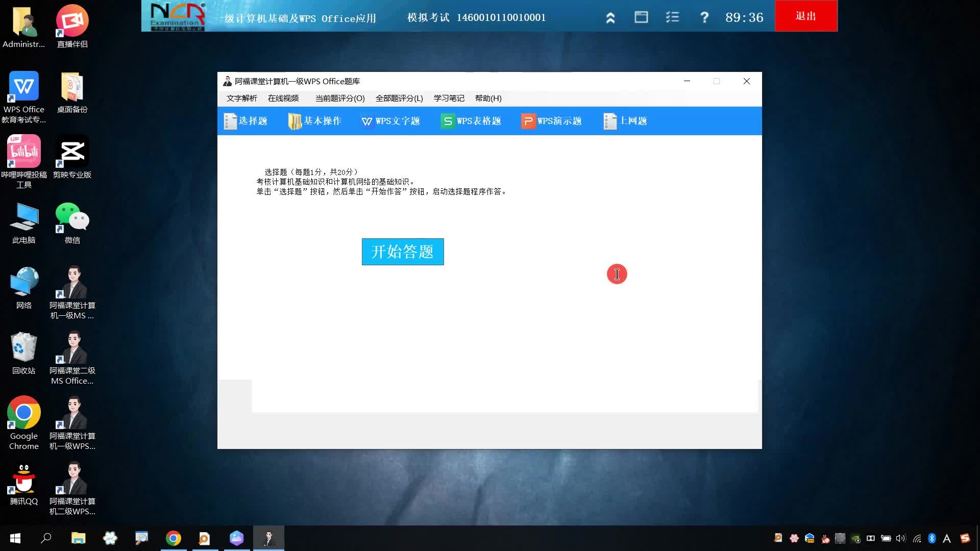Image resolution: width=980 pixels, height=551 pixels.
Task: Open the 在线视频 menu
Action: (x=283, y=98)
